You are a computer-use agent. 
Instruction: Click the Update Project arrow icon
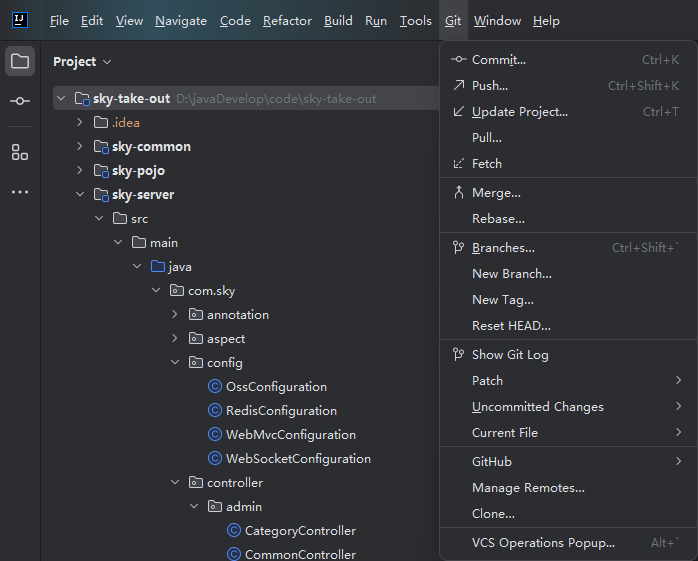pos(459,111)
